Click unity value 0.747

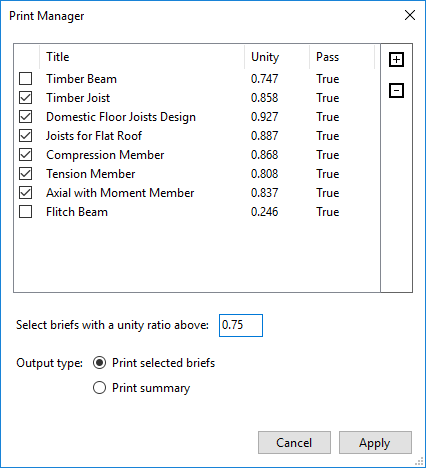tap(264, 79)
